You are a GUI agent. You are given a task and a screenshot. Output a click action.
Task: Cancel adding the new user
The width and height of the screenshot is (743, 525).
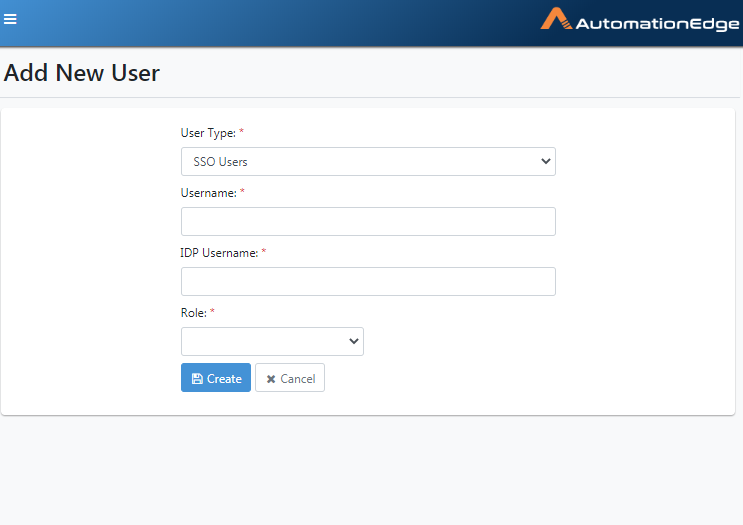(x=290, y=378)
